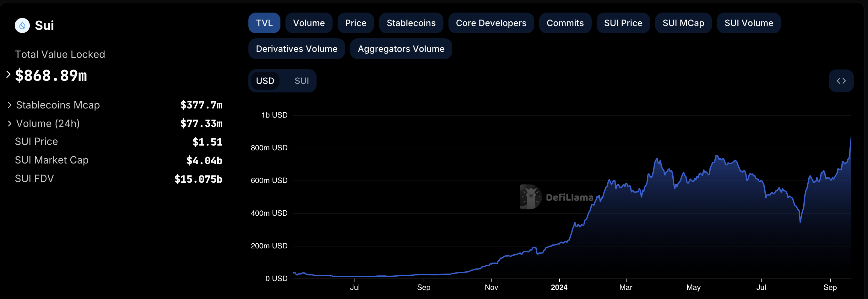Toggle the TVL chart metric off
The width and height of the screenshot is (868, 299).
pos(264,23)
